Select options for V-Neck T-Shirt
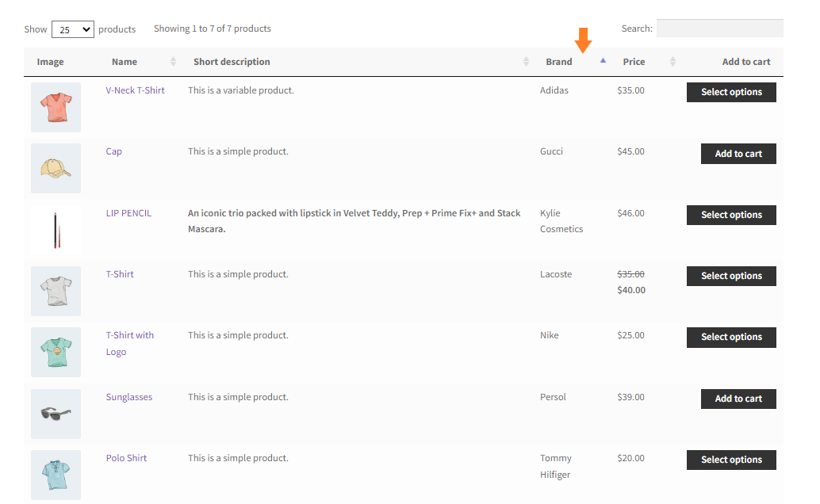The height and width of the screenshot is (504, 820). [731, 92]
